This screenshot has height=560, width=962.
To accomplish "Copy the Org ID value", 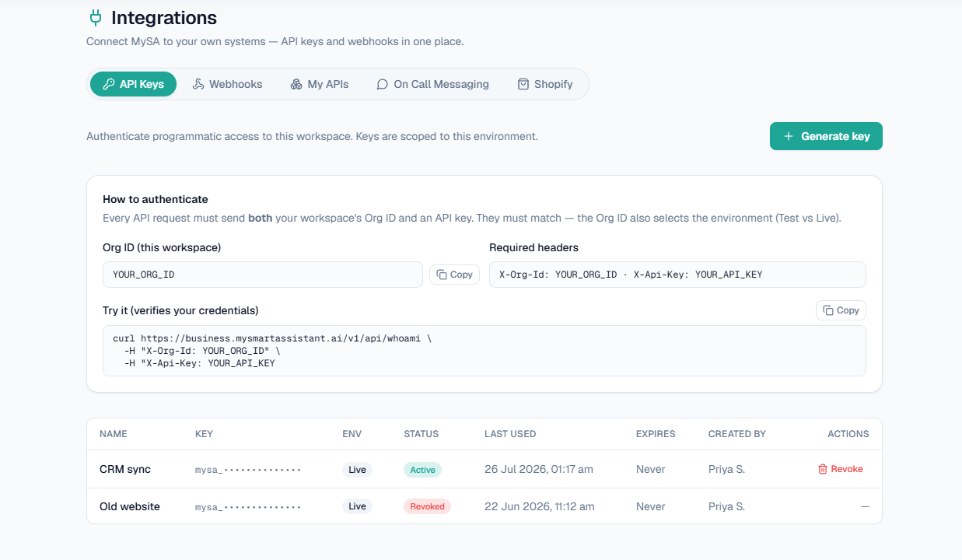I will (x=454, y=275).
